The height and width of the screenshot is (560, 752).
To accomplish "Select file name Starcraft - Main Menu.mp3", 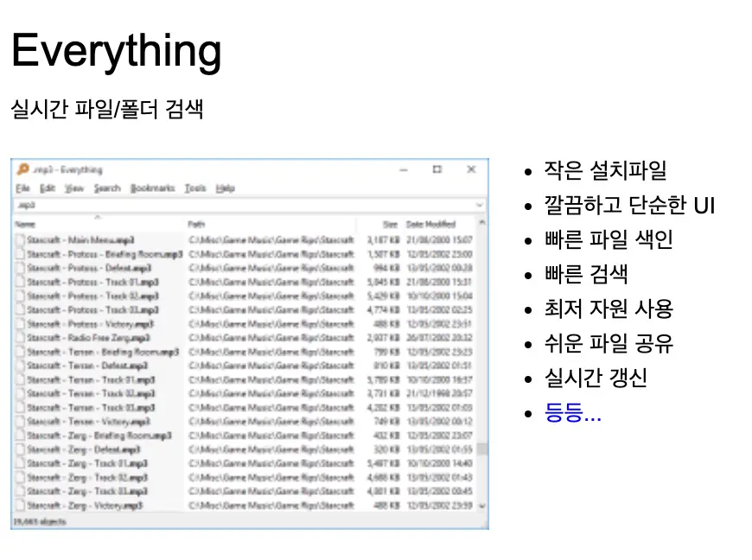I will click(80, 239).
